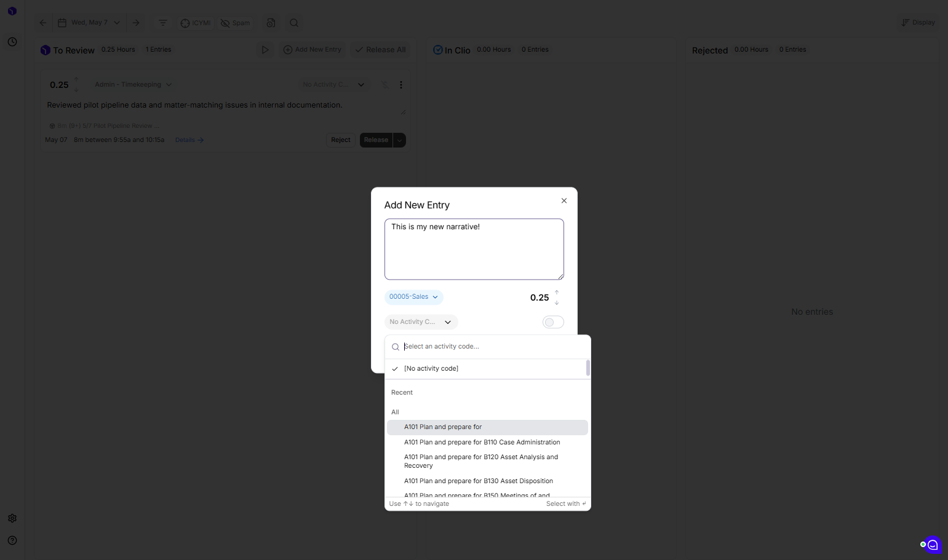
Task: Click the purple app logo in sidebar
Action: [x=12, y=11]
